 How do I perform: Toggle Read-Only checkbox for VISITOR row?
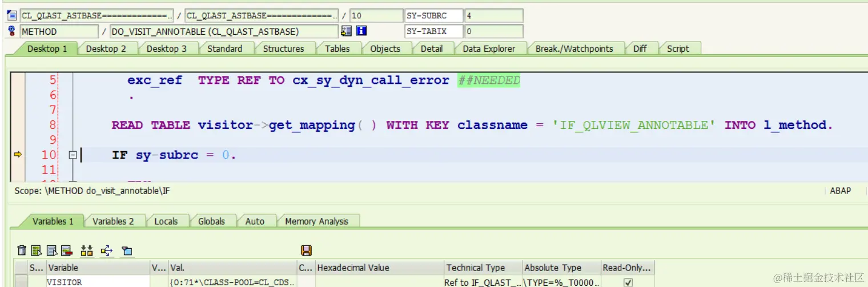tap(628, 282)
